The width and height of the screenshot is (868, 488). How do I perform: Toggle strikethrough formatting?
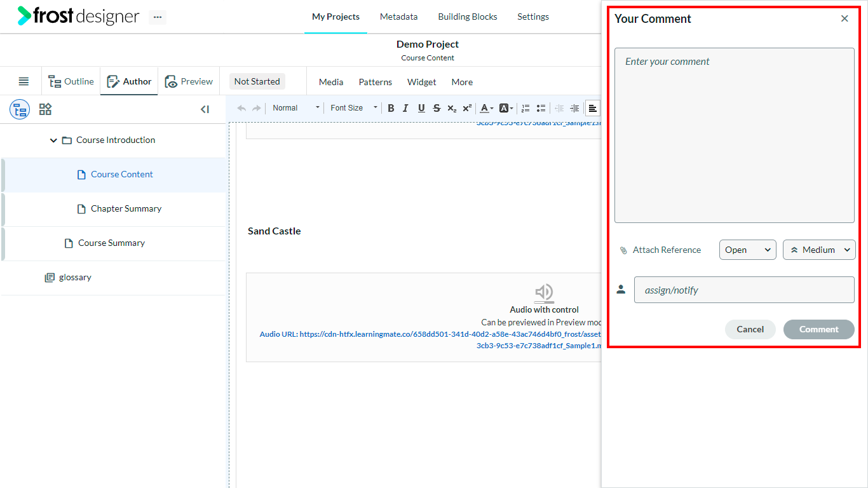click(437, 108)
